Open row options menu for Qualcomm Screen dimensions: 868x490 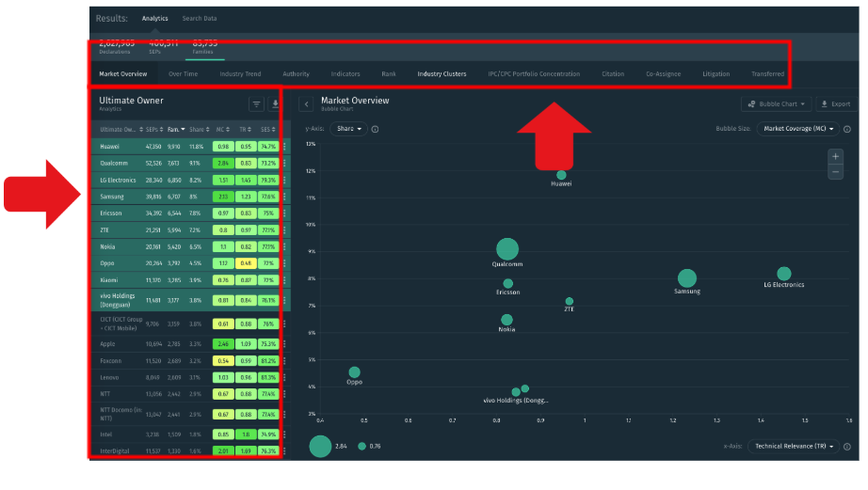click(x=284, y=163)
